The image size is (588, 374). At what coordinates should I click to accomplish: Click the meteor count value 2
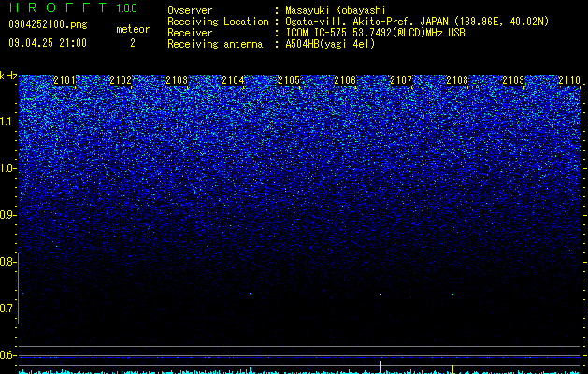pos(133,43)
